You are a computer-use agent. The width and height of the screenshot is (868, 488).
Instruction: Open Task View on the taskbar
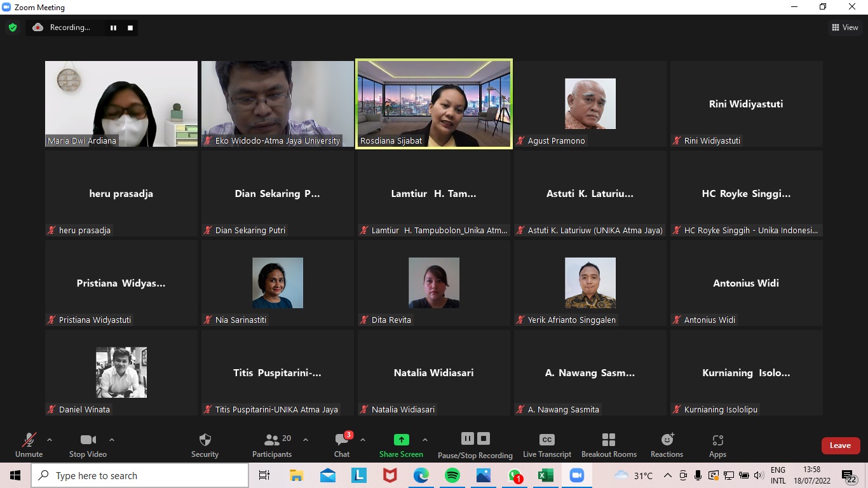coord(264,475)
